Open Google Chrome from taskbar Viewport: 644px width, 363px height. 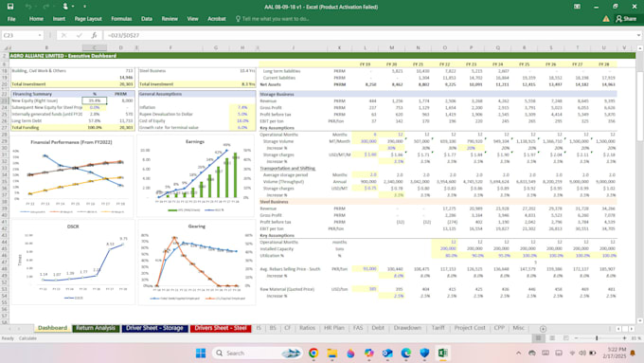click(x=313, y=354)
